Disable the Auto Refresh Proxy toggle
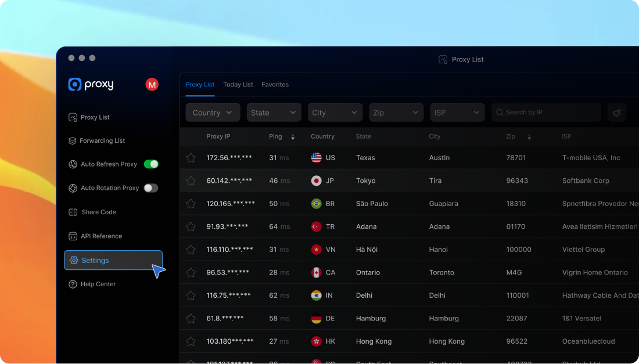 tap(151, 164)
